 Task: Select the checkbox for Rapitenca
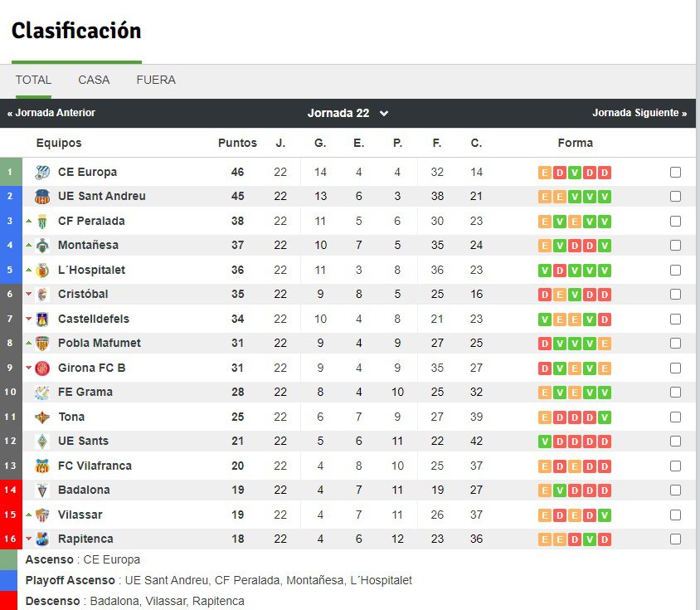point(675,539)
